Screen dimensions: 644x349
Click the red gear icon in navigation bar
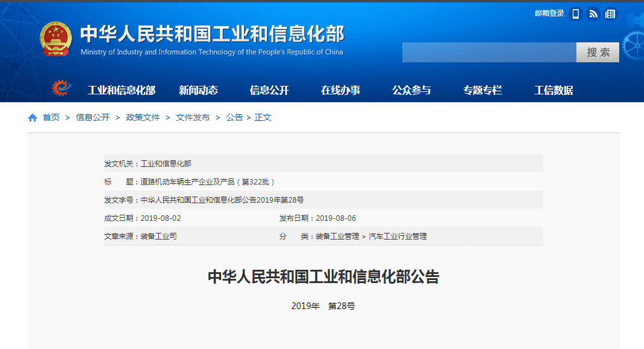point(61,90)
